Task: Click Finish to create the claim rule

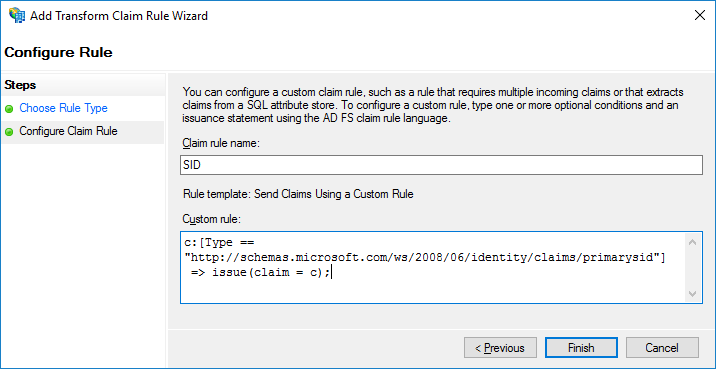Action: coord(581,348)
